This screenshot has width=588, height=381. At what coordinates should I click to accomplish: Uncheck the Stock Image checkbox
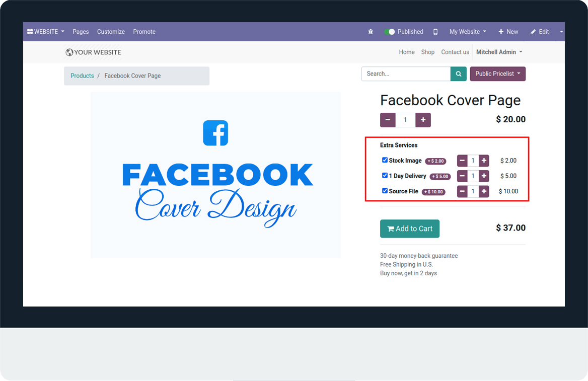click(385, 160)
